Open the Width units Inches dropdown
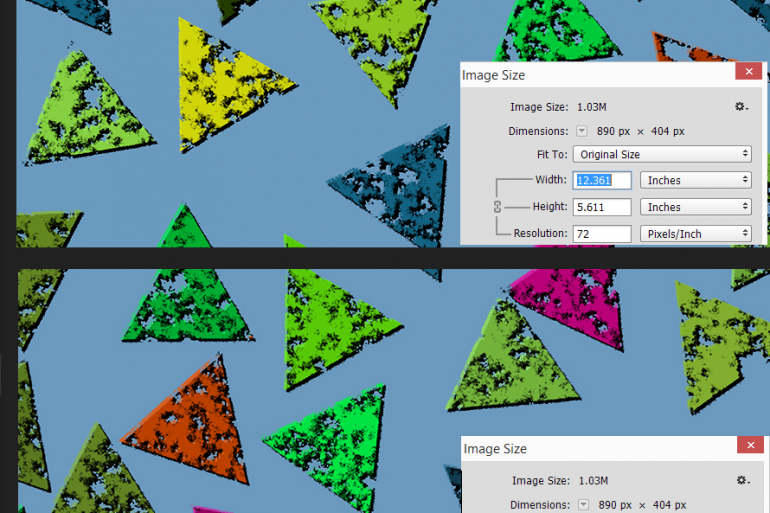This screenshot has height=513, width=770. point(695,181)
